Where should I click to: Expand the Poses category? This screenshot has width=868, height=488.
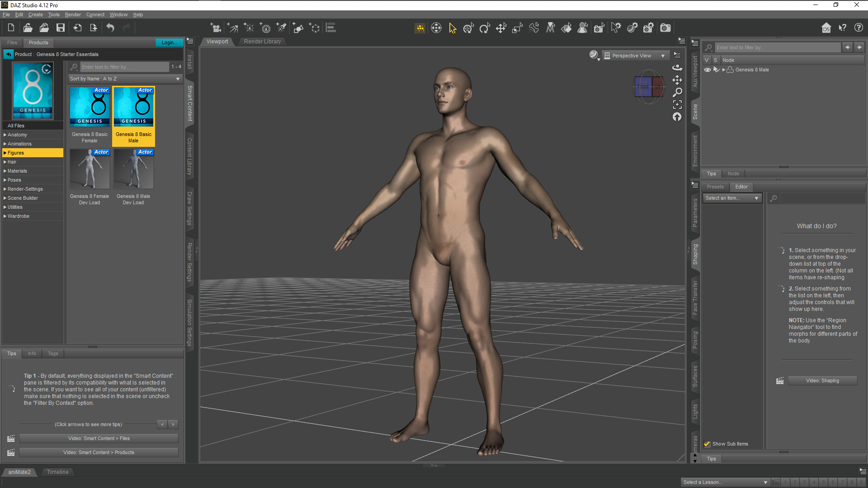[x=5, y=180]
